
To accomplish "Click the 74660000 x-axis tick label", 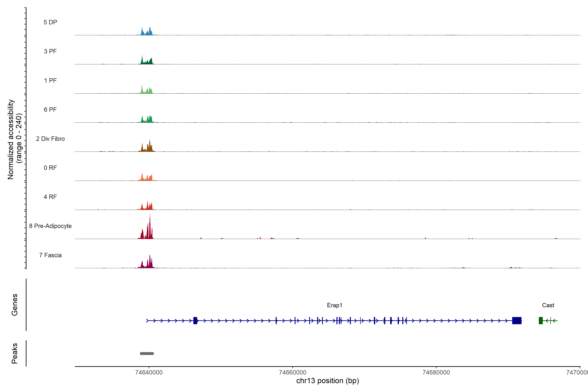I will [293, 372].
